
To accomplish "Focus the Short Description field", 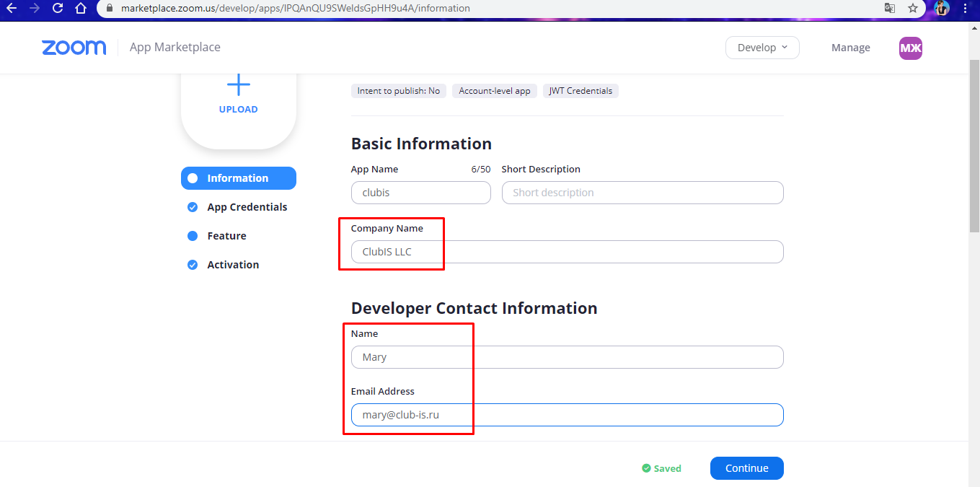I will (643, 193).
